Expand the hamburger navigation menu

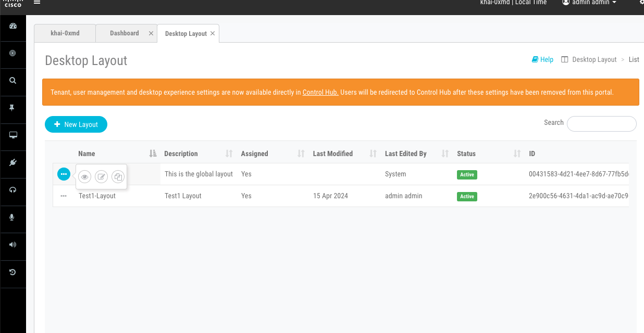pos(36,2)
